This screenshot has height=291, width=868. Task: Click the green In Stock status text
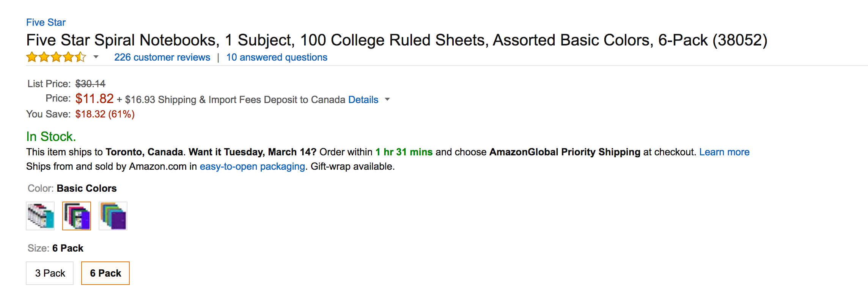(51, 136)
